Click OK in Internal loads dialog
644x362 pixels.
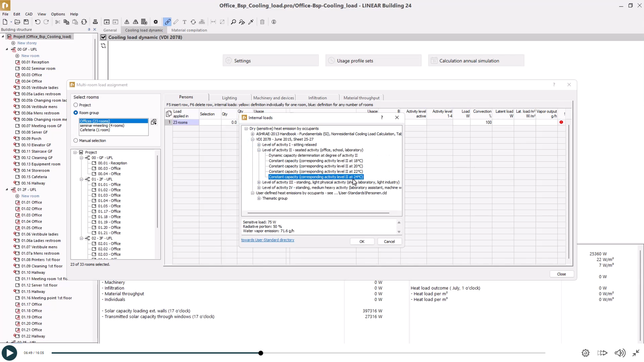pos(362,241)
